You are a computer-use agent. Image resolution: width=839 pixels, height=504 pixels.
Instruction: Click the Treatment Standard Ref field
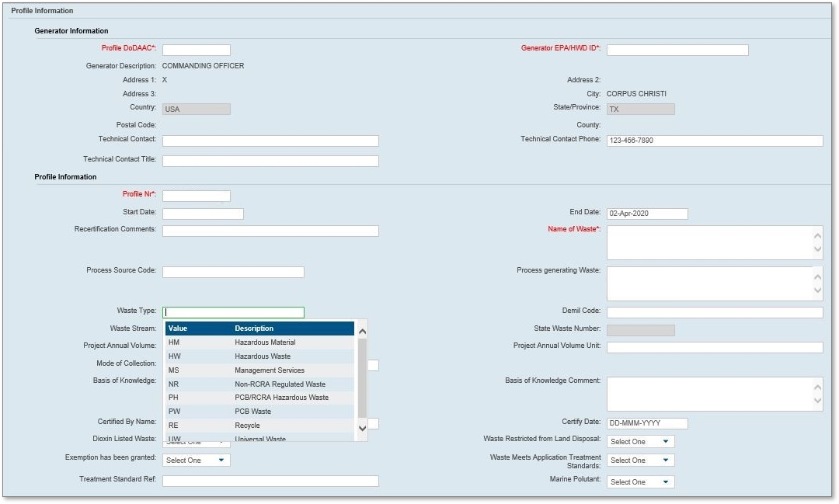pyautogui.click(x=270, y=481)
